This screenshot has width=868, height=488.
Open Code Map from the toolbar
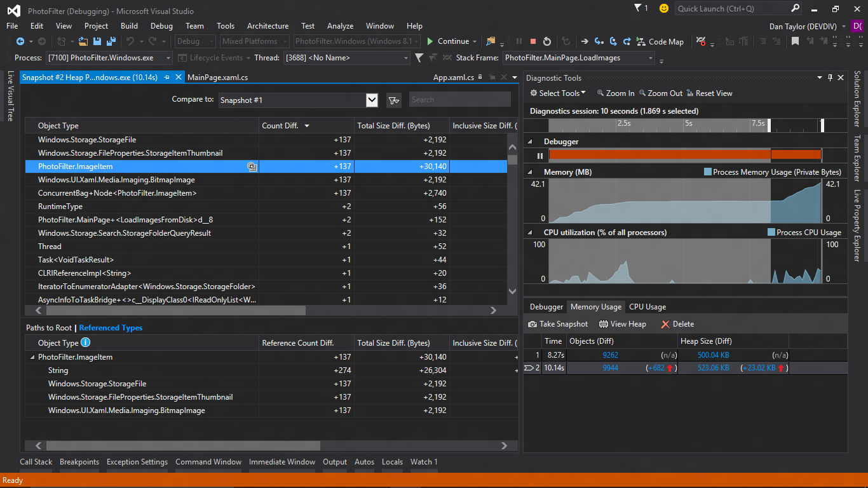pyautogui.click(x=660, y=41)
